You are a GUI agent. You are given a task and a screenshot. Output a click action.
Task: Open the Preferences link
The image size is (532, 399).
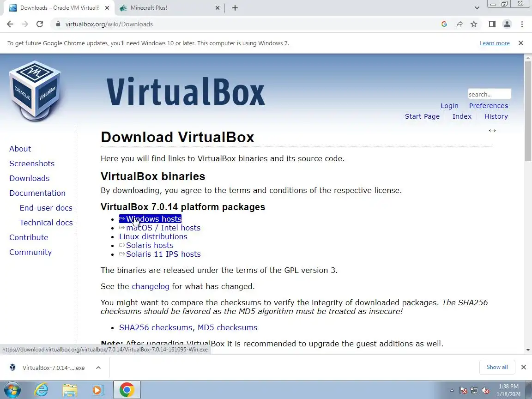(488, 106)
